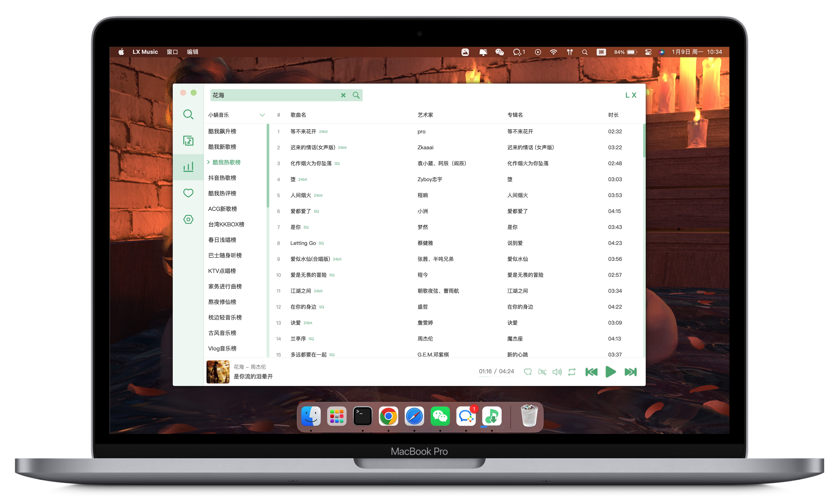This screenshot has width=840, height=504.
Task: Open Terminal from the dock
Action: pos(362,416)
